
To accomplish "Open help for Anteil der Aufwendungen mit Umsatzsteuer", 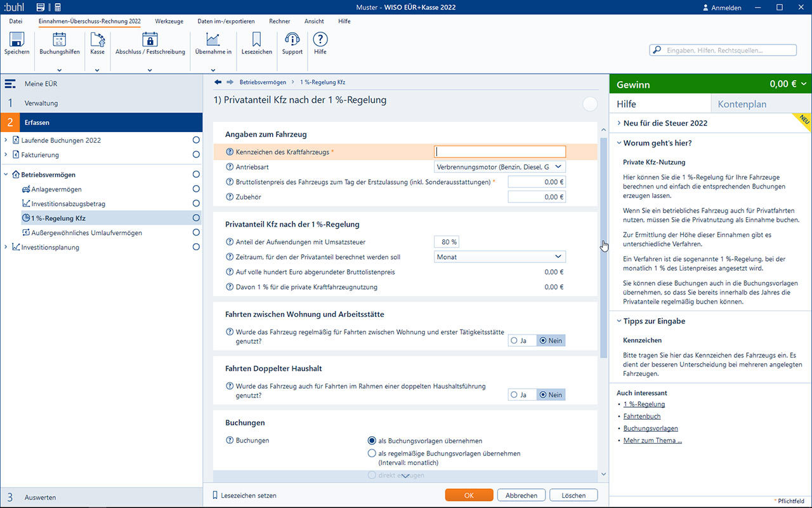I will click(230, 242).
